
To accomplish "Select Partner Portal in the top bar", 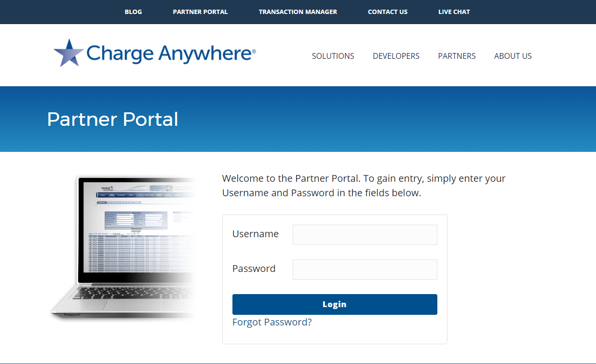I will click(x=200, y=12).
